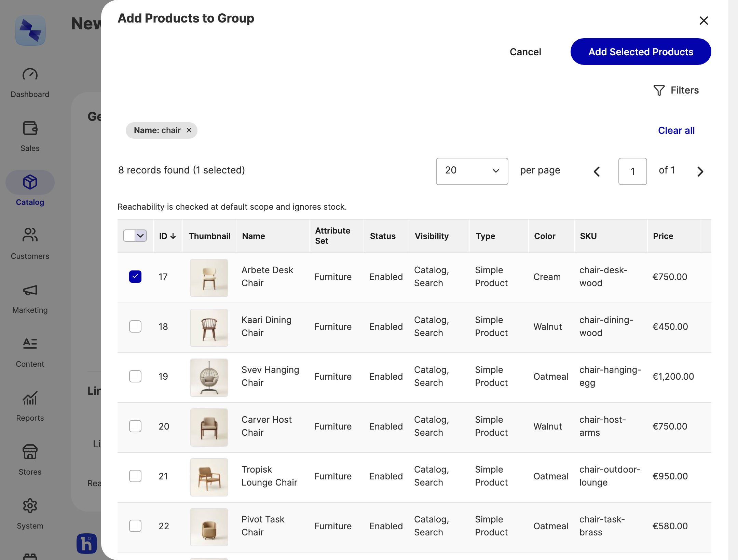The width and height of the screenshot is (738, 560).
Task: Expand the bulk selection dropdown arrow
Action: 141,236
